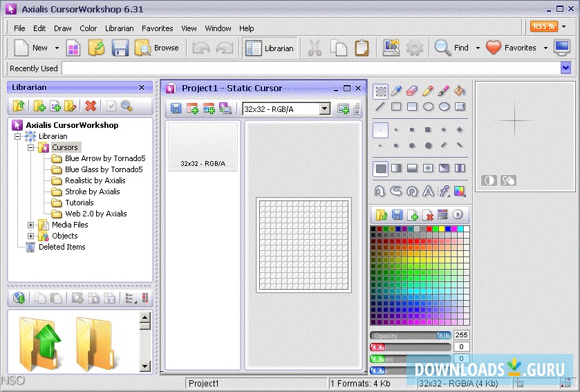This screenshot has width=580, height=392.
Task: Open the Color menu
Action: pos(88,28)
